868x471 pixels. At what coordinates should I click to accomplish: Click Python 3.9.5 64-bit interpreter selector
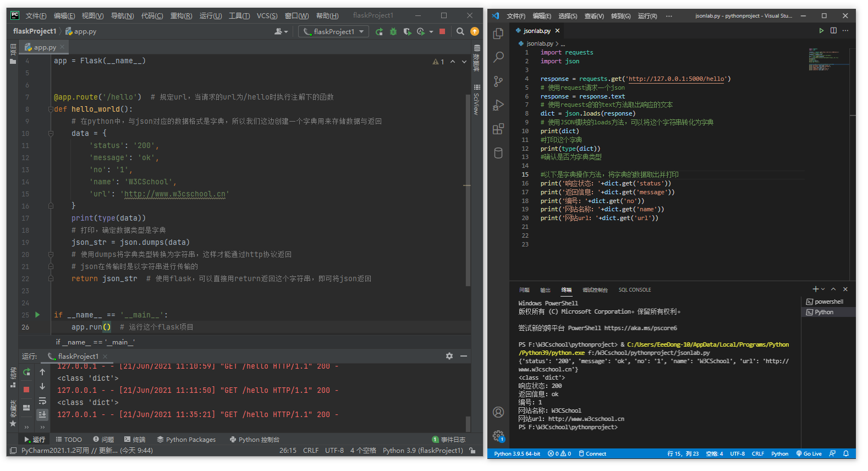pos(517,454)
